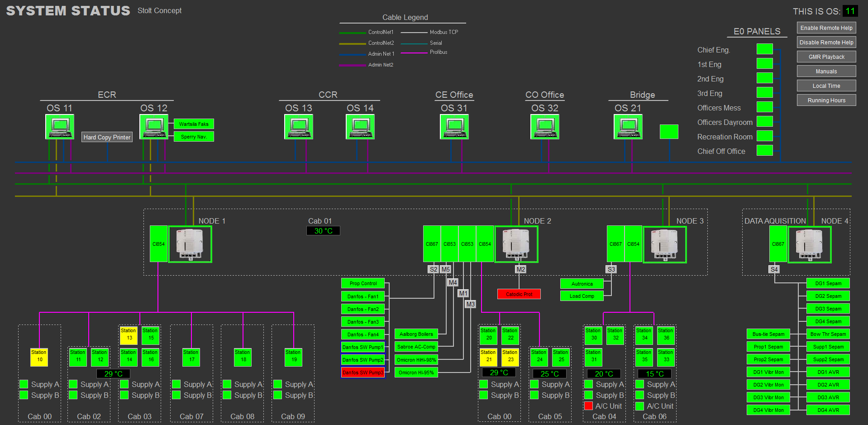Click the red Catodic Prot box

click(519, 294)
